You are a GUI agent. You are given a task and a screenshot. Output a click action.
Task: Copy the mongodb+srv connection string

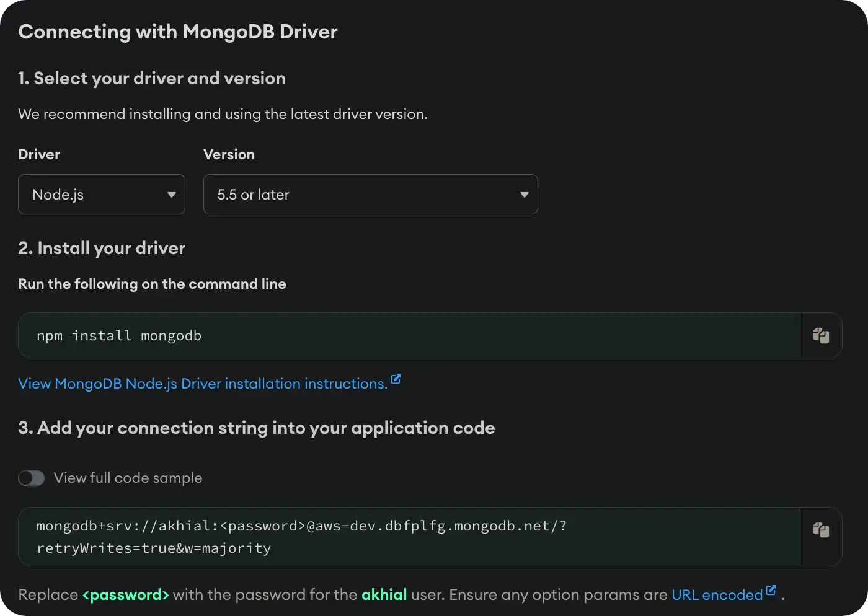(821, 530)
